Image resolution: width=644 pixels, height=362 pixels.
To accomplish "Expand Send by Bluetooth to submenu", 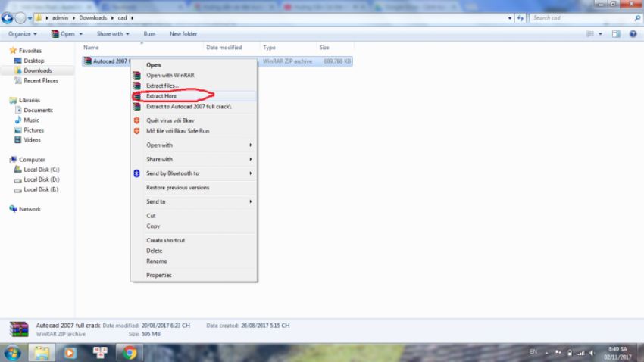I will (194, 173).
